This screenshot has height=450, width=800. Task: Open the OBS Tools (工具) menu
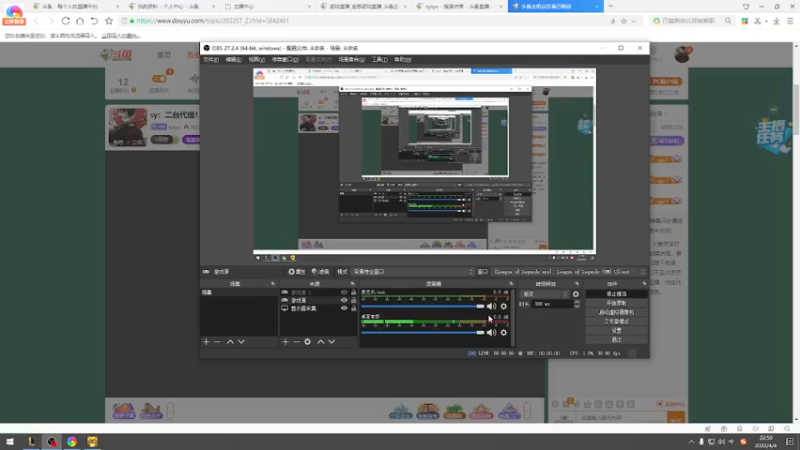click(x=379, y=60)
